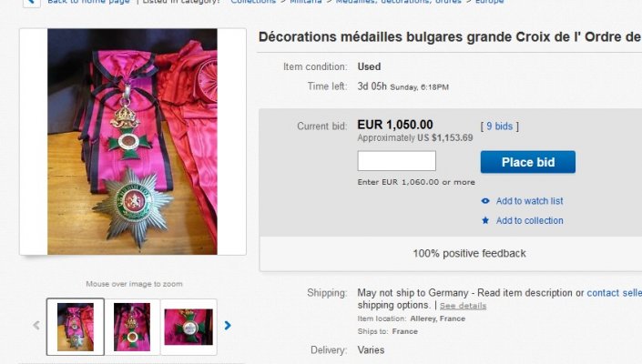Click the Place bid button
This screenshot has width=642, height=364.
coord(528,162)
